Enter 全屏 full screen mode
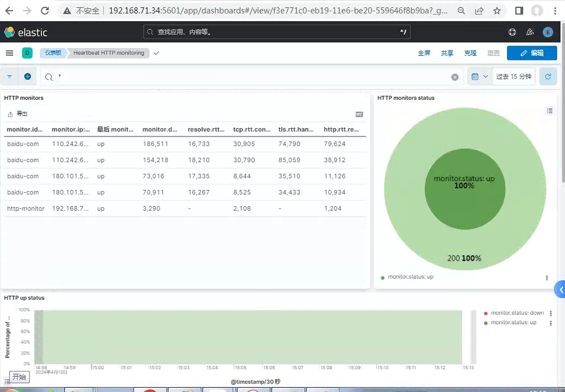 click(424, 53)
